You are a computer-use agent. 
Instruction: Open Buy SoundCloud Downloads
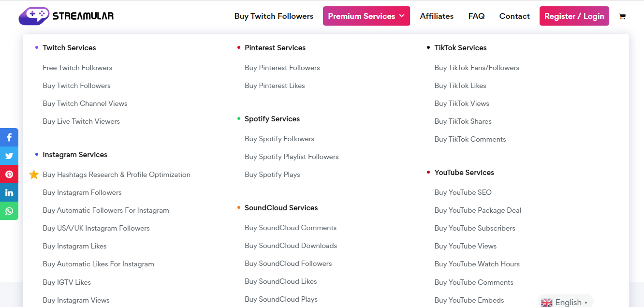(x=291, y=246)
